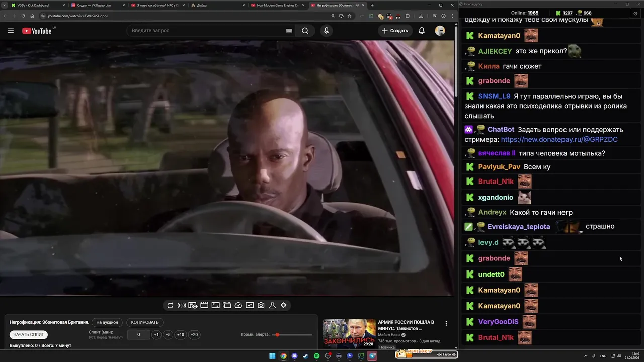Screen dimensions: 644x362
Task: Toggle the audio boost waves icon
Action: [182, 305]
